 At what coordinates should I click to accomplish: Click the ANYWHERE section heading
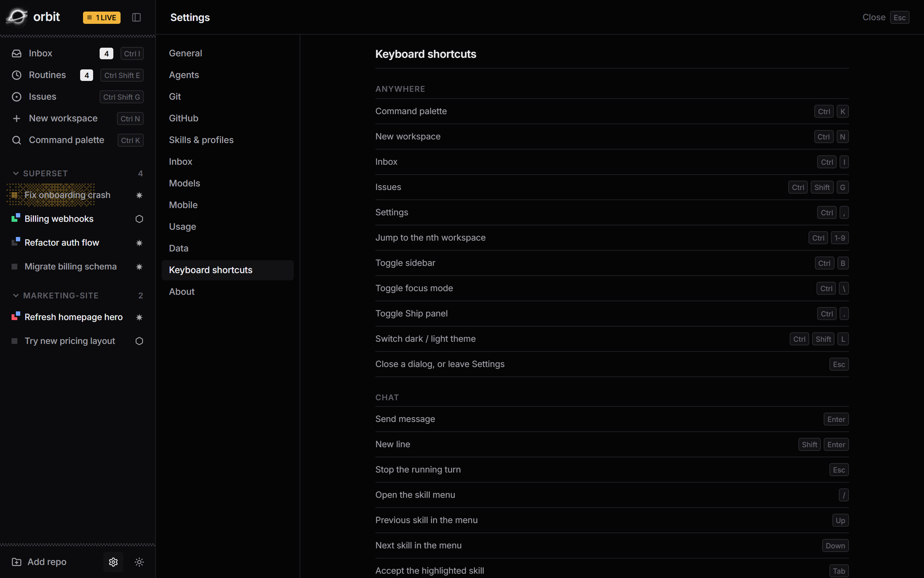click(x=400, y=89)
